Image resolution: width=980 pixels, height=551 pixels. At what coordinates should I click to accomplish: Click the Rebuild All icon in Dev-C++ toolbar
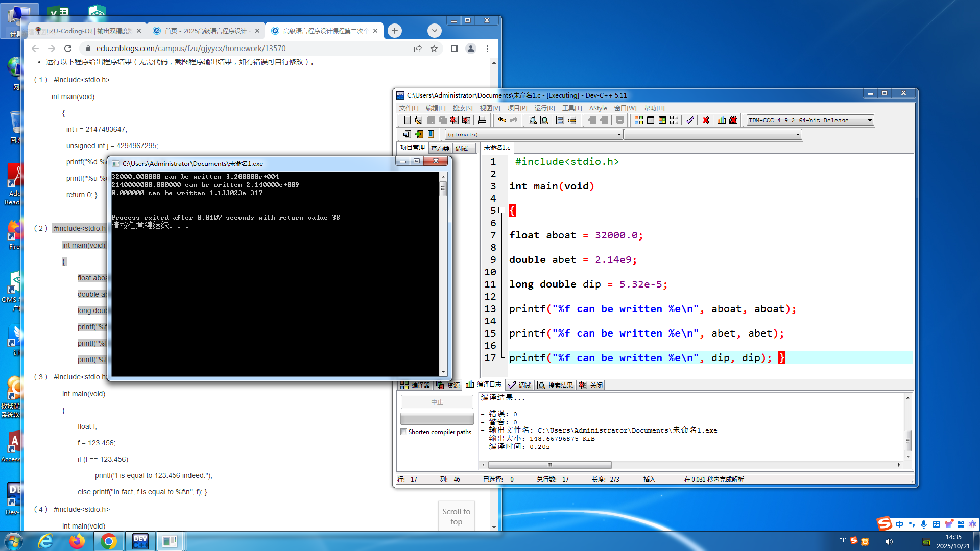pos(674,120)
